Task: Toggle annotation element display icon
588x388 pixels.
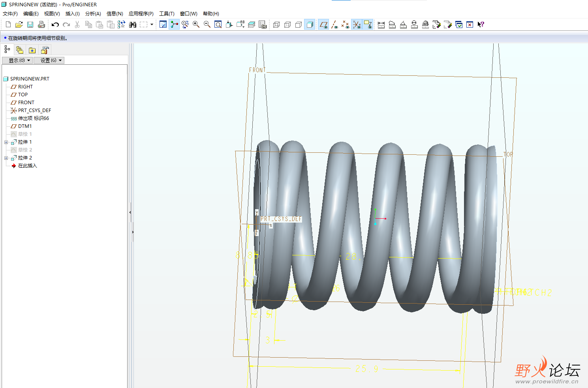Action: point(368,24)
